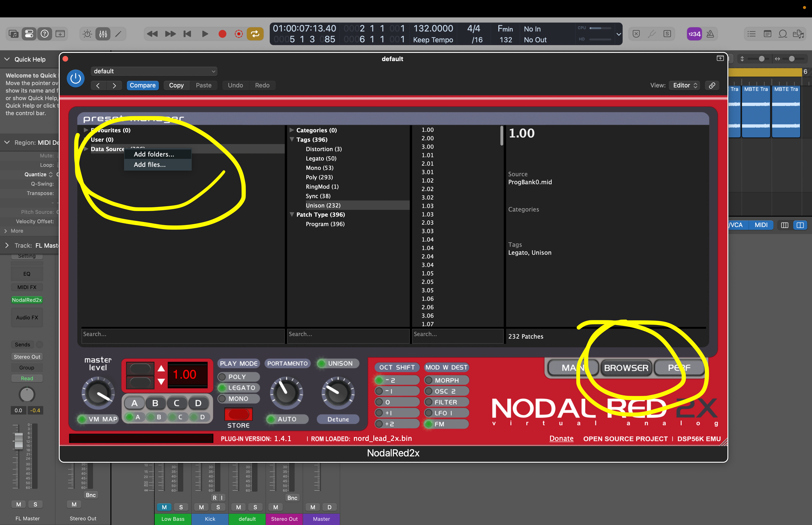Image resolution: width=812 pixels, height=525 pixels.
Task: Open the default preset dropdown
Action: 154,71
